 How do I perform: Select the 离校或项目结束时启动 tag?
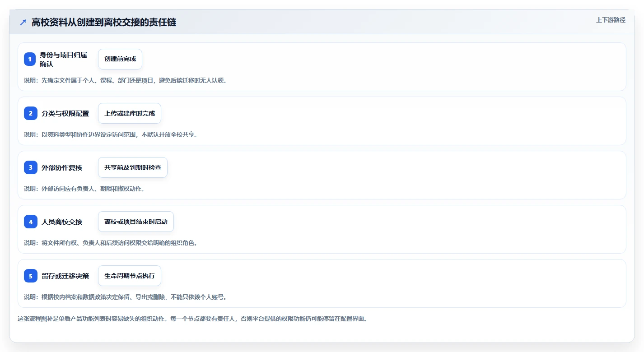point(136,222)
